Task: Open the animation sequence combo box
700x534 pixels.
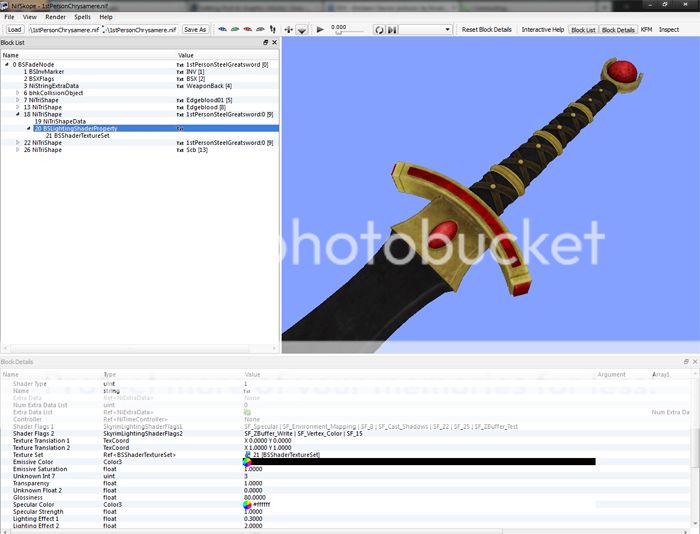Action: (425, 29)
